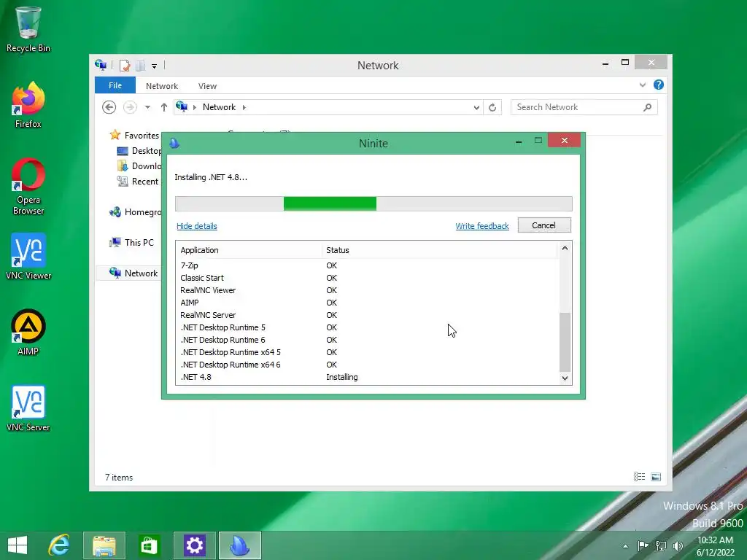Select Desktop in the navigation pane

pos(139,150)
